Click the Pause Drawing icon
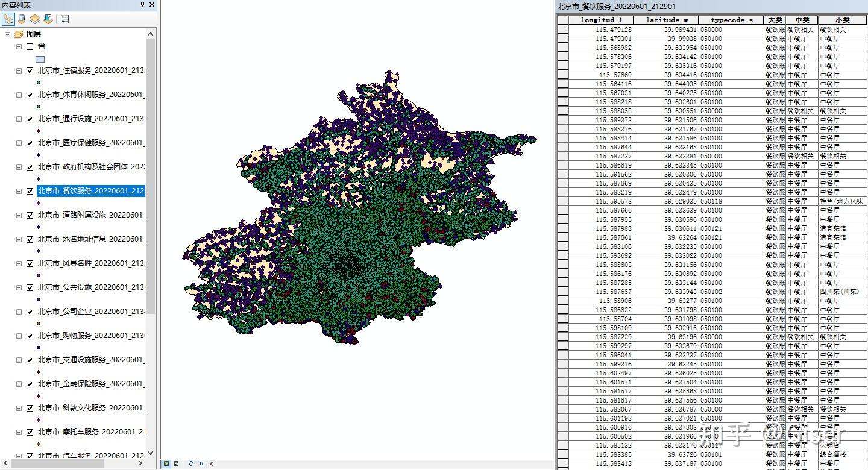The width and height of the screenshot is (868, 470). [201, 463]
